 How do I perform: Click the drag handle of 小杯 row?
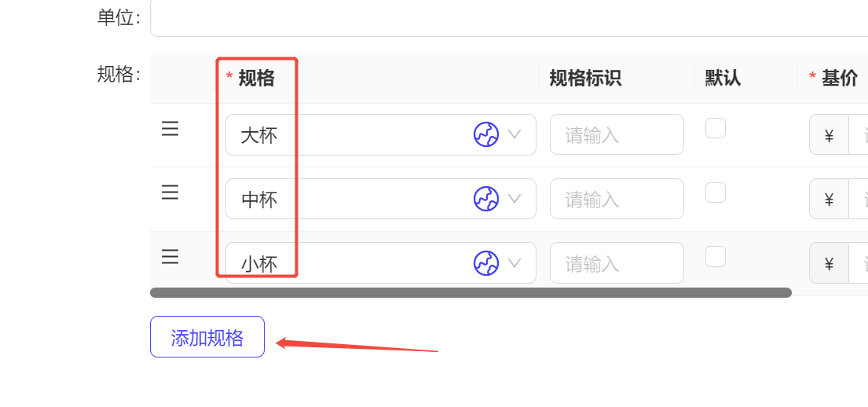pos(170,256)
